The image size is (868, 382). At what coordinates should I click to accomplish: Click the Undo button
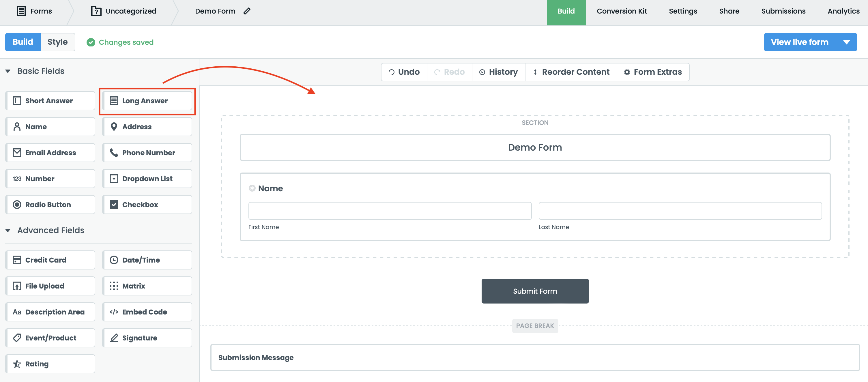404,72
